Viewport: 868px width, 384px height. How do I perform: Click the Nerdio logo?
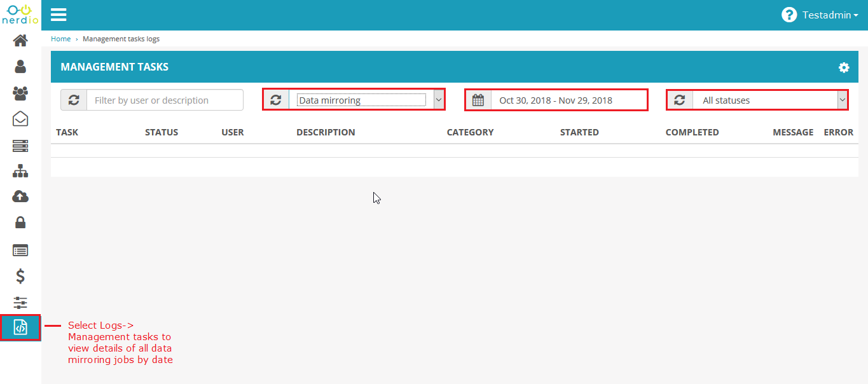tap(20, 14)
